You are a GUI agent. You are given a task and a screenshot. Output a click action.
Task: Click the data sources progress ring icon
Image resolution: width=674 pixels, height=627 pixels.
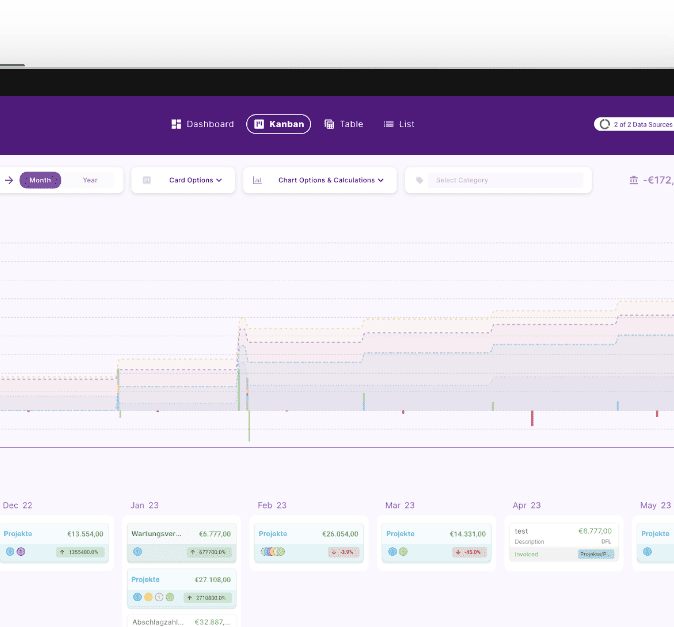(605, 124)
